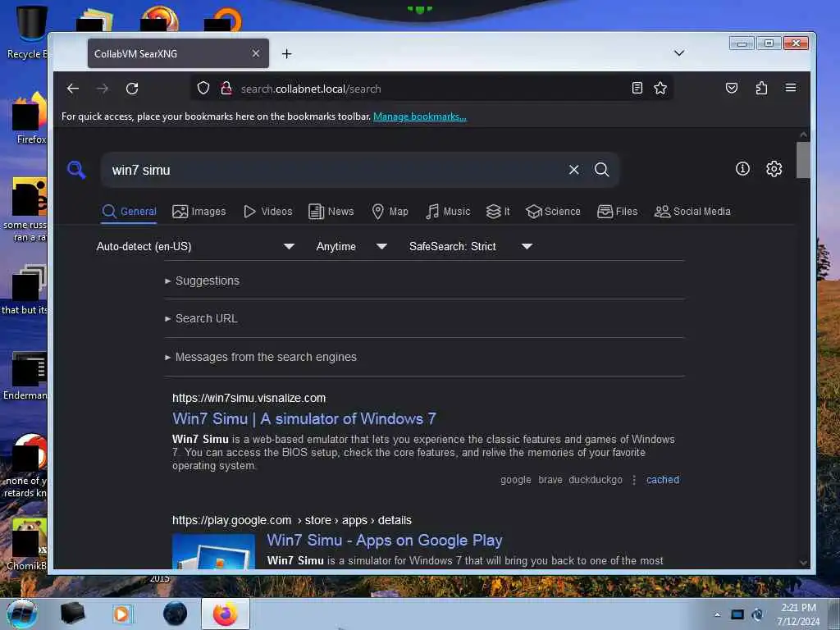Click the SearXNG magnifier logo
Screen dimensions: 840x630
[76, 170]
